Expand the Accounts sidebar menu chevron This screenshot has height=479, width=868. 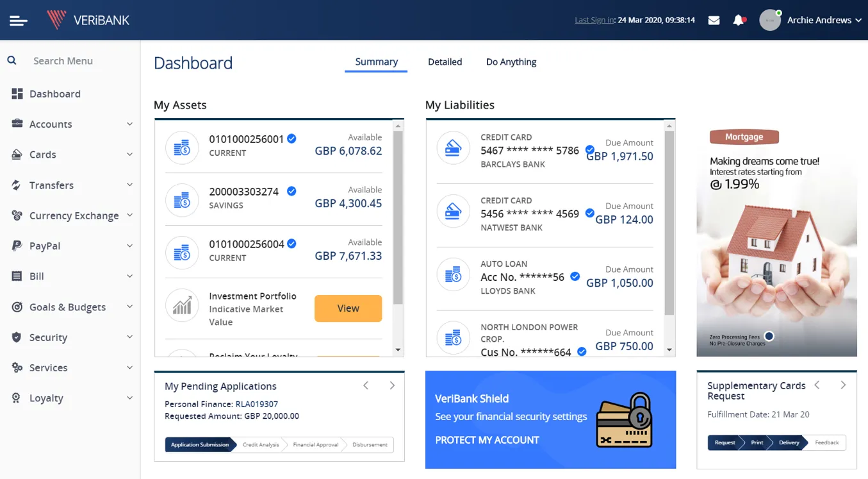pos(129,124)
